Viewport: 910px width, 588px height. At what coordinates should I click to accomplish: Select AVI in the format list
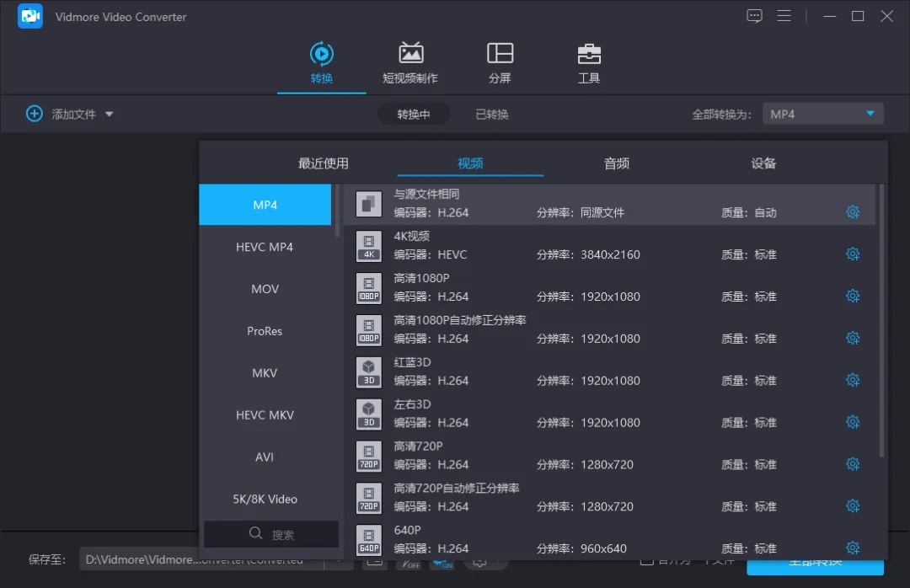(x=265, y=457)
